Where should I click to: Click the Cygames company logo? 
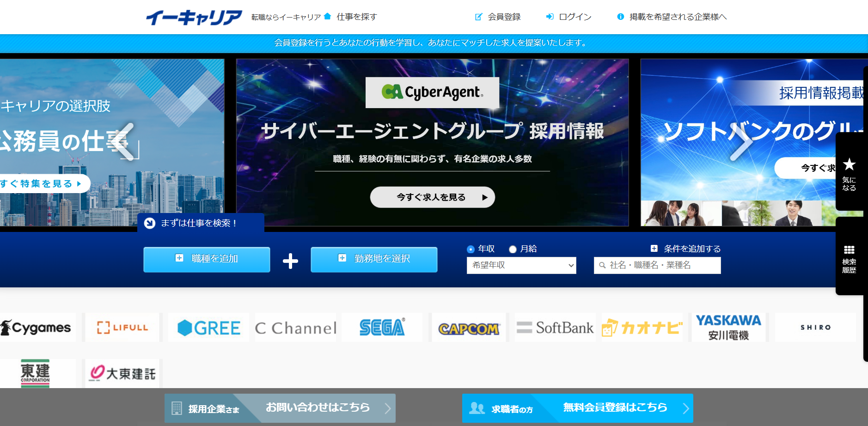(37, 328)
